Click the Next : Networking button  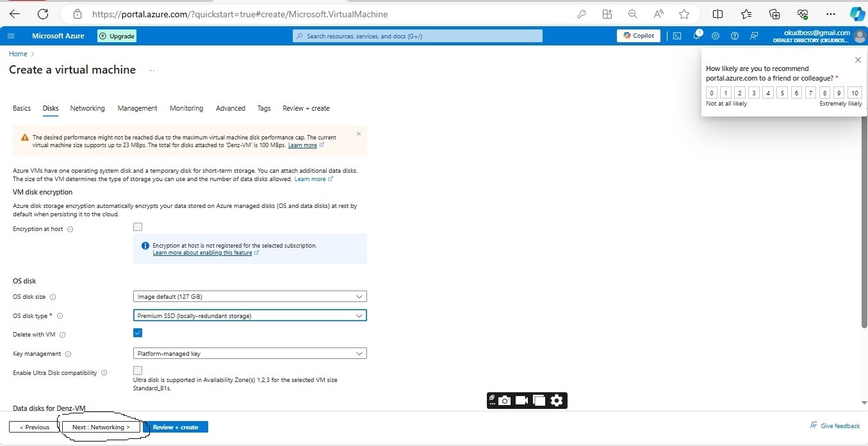[101, 427]
